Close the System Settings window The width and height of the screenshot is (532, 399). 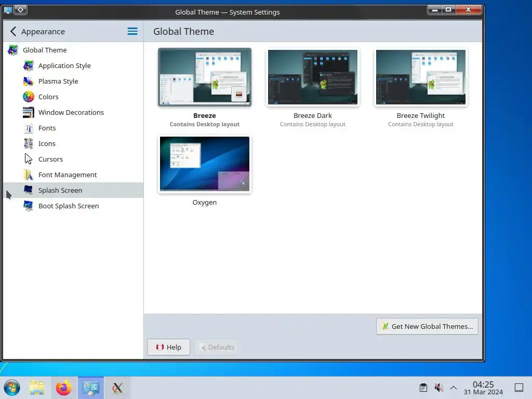[468, 10]
